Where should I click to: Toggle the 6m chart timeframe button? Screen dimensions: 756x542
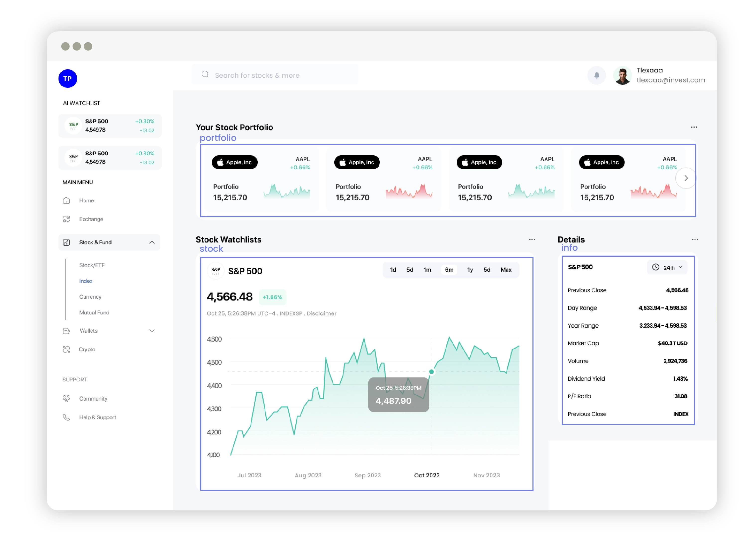(449, 270)
